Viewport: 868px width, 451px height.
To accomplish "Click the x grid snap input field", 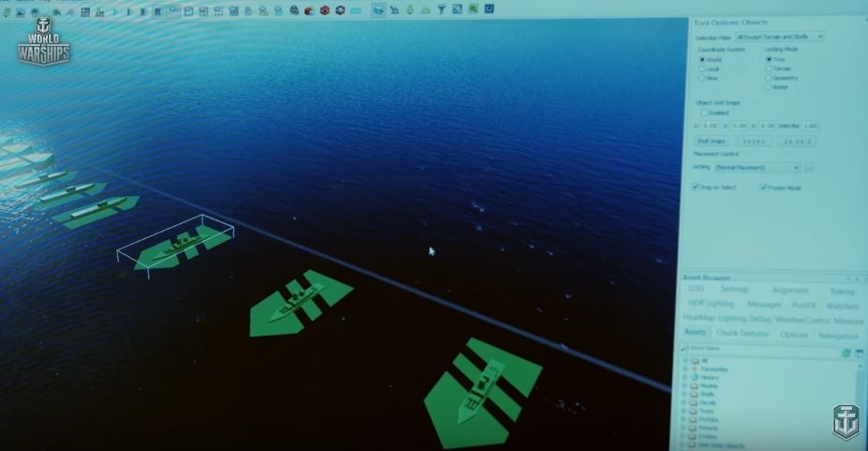I will pyautogui.click(x=711, y=126).
